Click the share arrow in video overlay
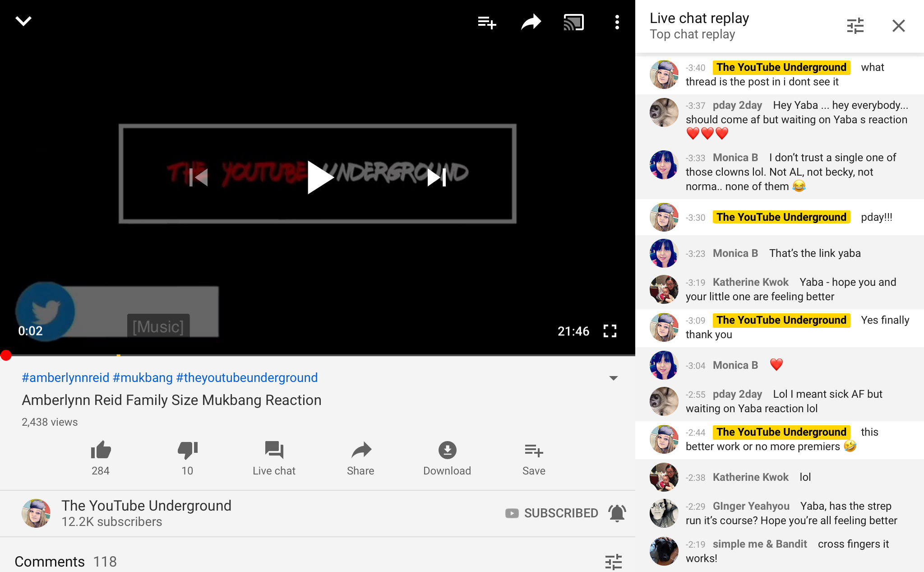The height and width of the screenshot is (572, 924). tap(531, 22)
